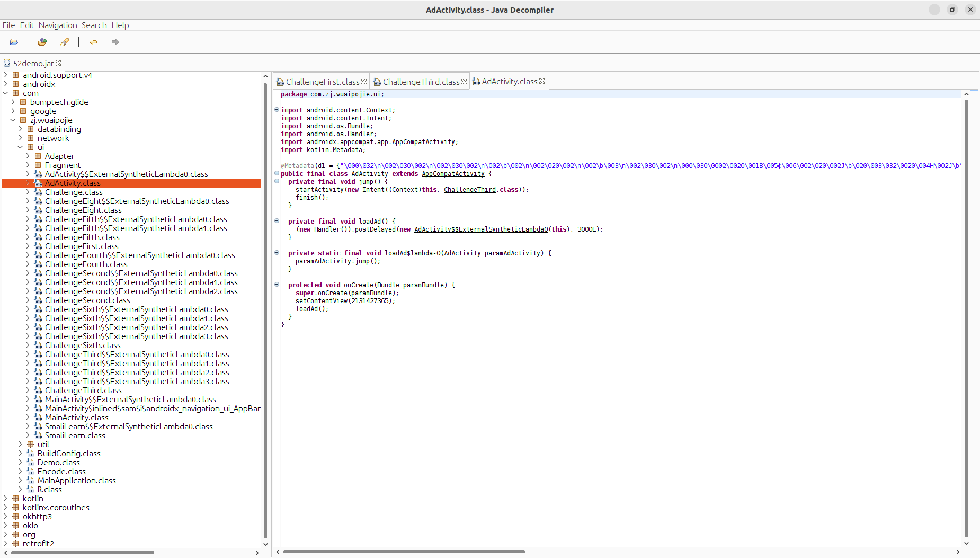Select MainApplication.class in the tree
The height and width of the screenshot is (558, 980).
click(x=76, y=481)
